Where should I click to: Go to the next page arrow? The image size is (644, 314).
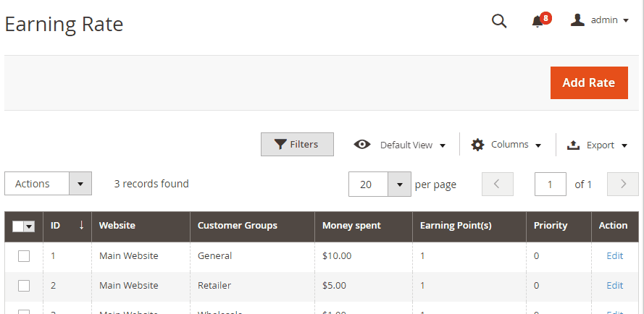coord(623,184)
